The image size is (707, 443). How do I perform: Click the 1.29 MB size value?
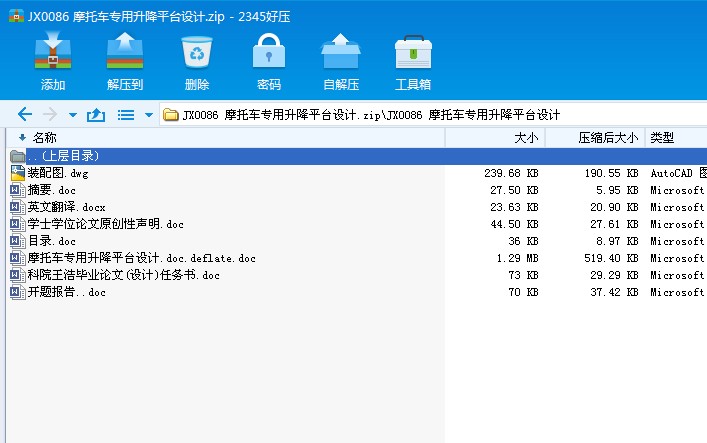point(517,258)
